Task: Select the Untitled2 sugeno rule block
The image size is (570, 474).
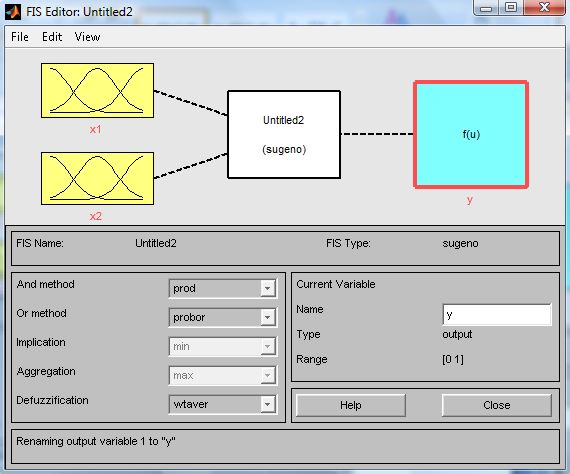Action: [x=284, y=134]
